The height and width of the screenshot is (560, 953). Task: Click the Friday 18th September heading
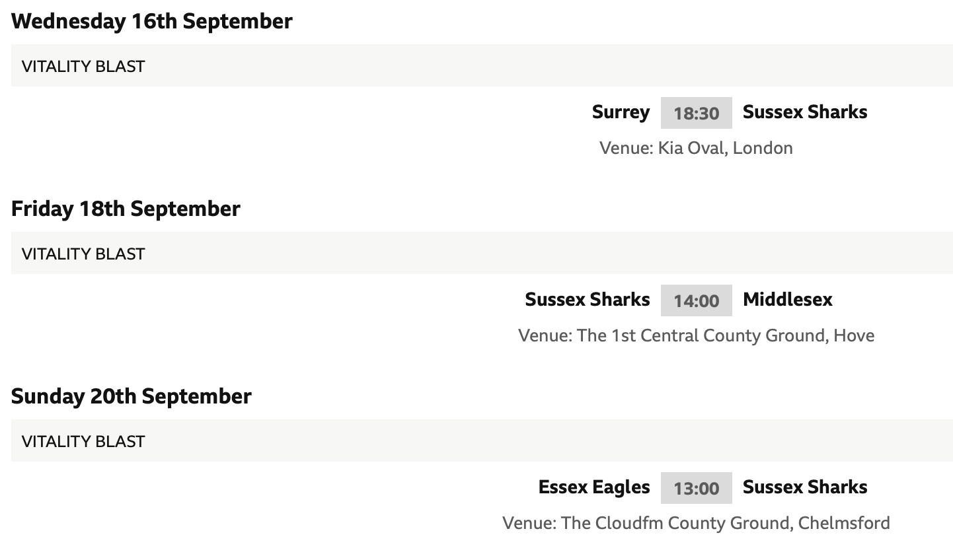(126, 209)
